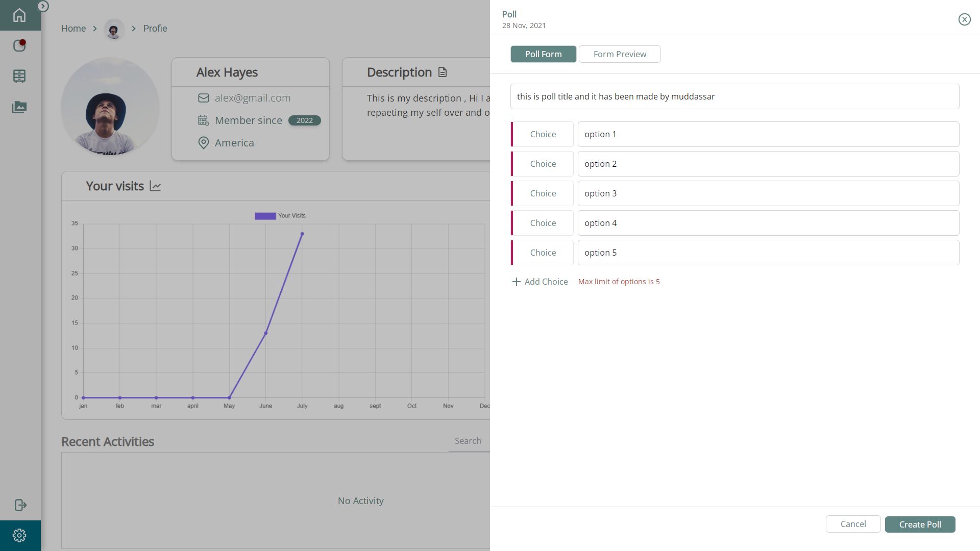Edit the option 4 input field
980x551 pixels.
(x=769, y=223)
